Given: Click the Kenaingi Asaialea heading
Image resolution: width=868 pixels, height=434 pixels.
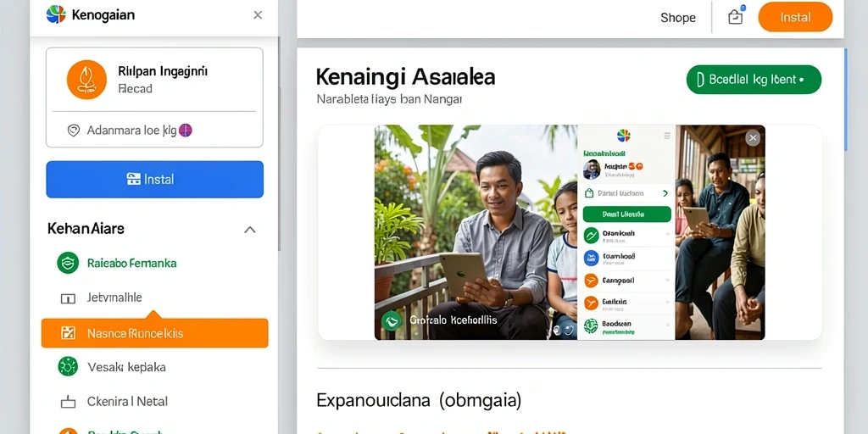Looking at the screenshot, I should pyautogui.click(x=405, y=77).
